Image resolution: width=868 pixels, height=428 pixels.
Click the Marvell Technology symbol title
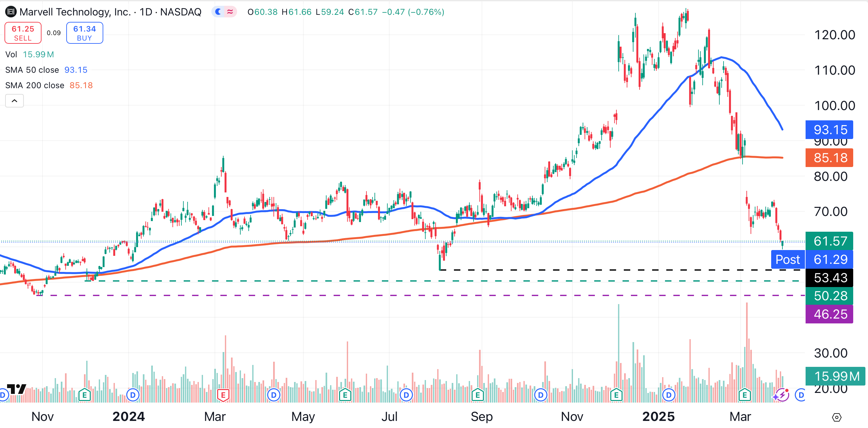point(75,12)
